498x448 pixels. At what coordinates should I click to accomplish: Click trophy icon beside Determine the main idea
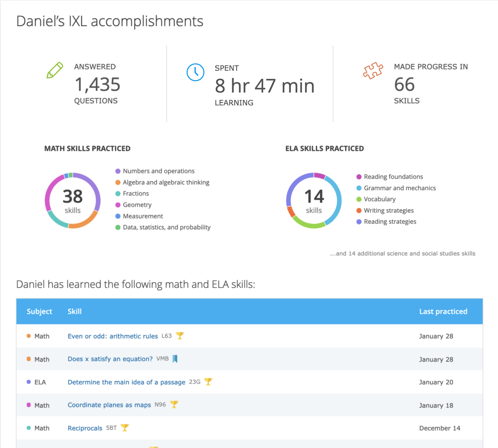208,381
